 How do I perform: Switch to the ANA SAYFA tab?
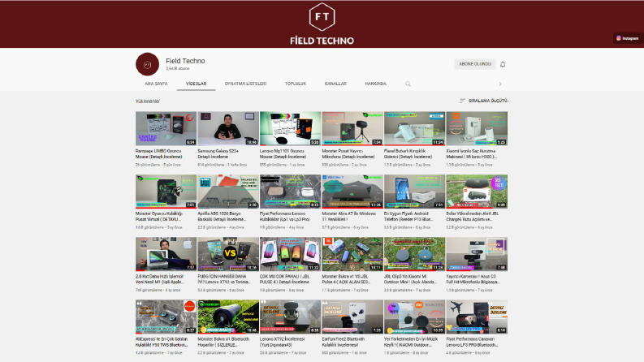[156, 84]
